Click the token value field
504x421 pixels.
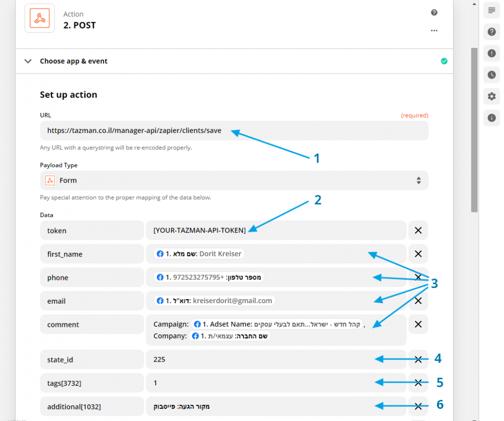point(276,231)
